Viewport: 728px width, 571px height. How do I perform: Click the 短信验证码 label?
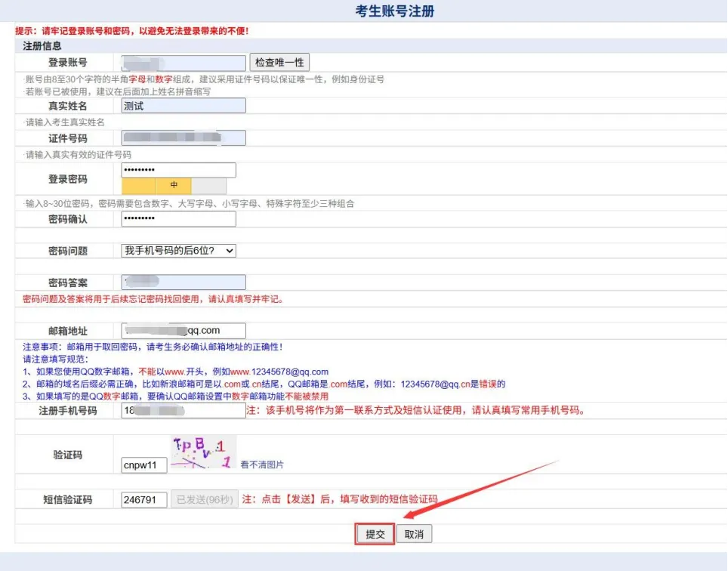click(x=68, y=500)
